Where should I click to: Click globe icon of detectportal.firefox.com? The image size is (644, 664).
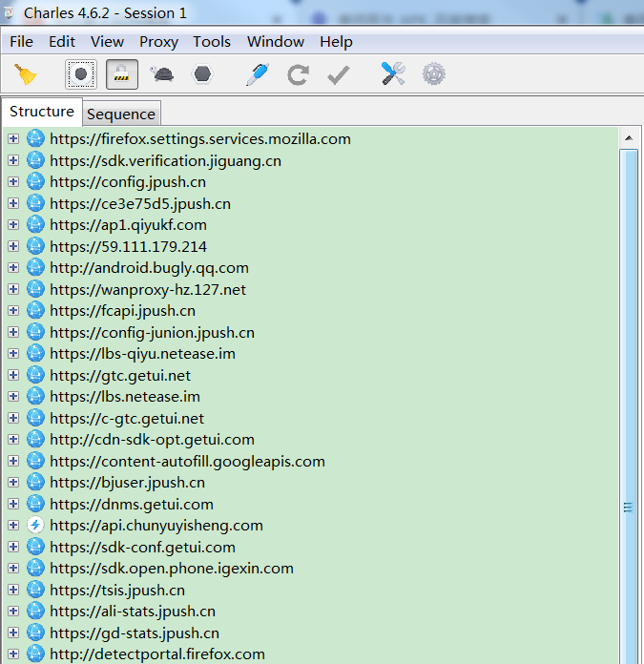(35, 654)
